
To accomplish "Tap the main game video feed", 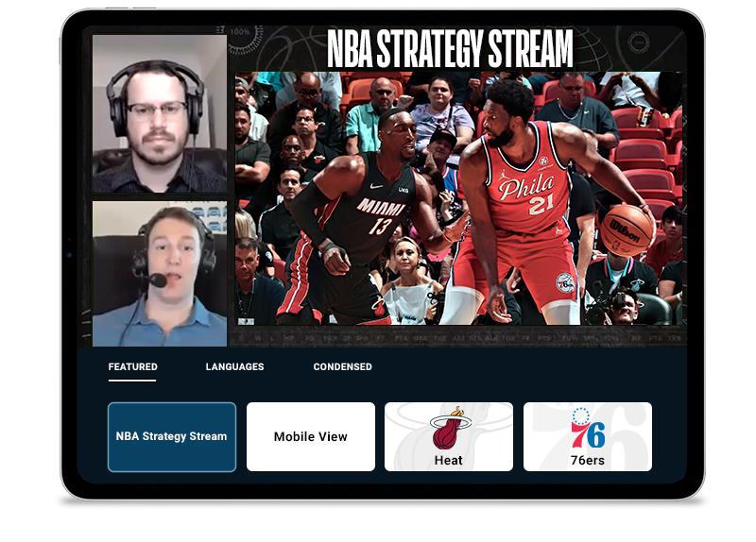I will click(x=458, y=198).
